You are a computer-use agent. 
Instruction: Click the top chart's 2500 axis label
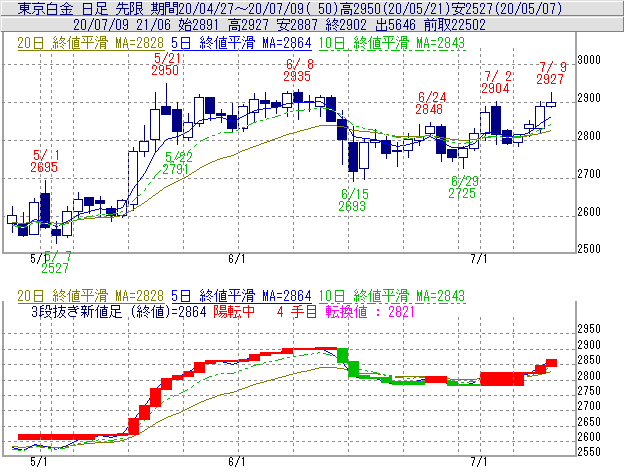coord(589,249)
